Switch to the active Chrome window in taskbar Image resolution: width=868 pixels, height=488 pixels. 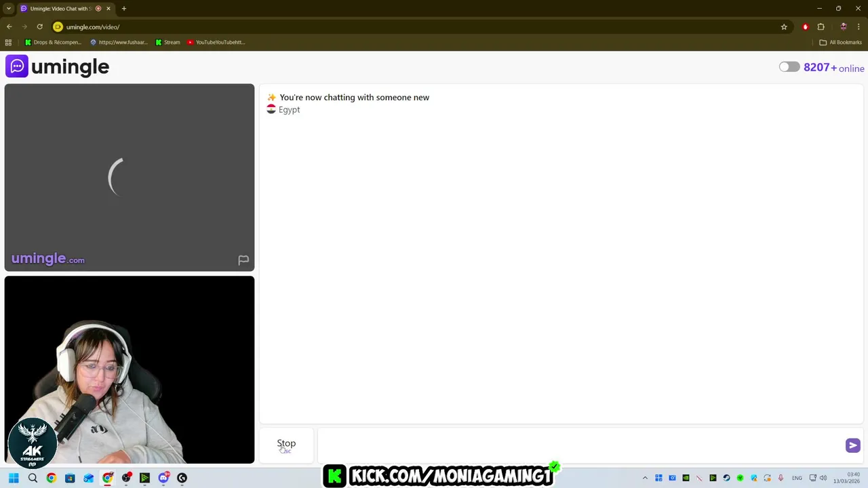107,478
